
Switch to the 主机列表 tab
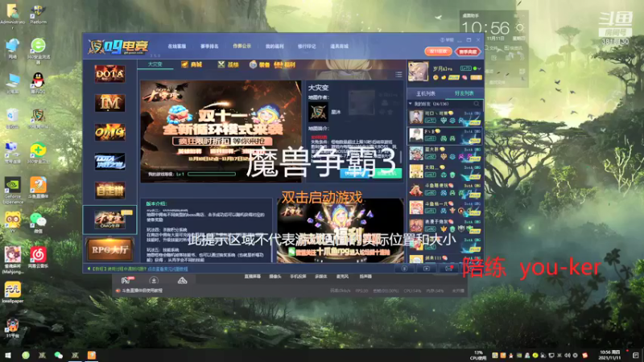(426, 93)
